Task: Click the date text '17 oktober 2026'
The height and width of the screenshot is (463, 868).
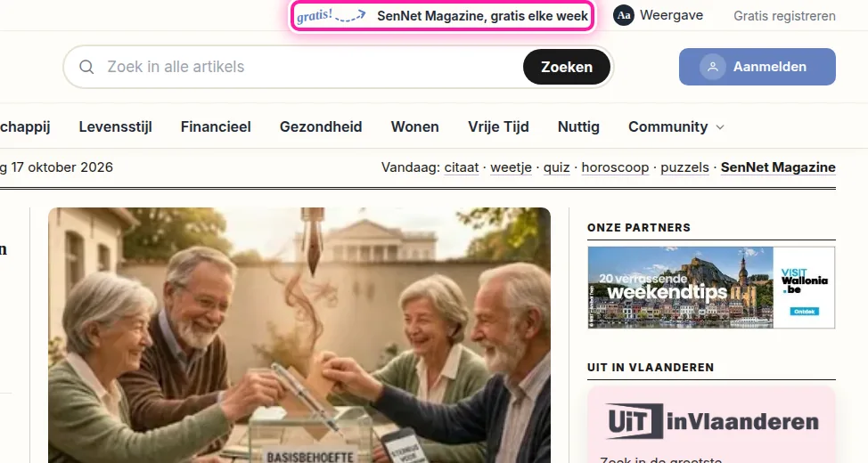Action: (x=62, y=167)
